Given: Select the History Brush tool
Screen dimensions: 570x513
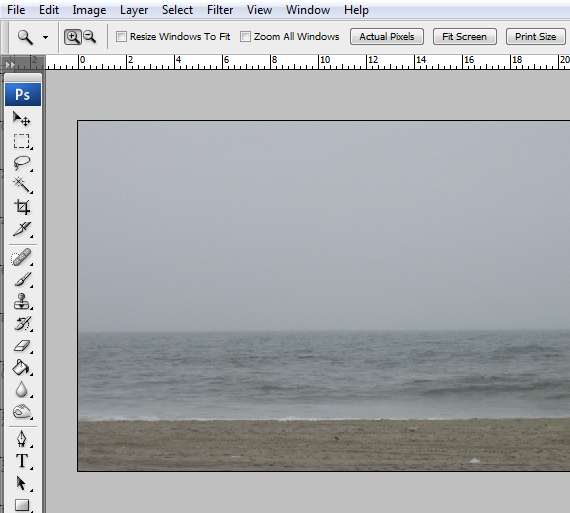Looking at the screenshot, I should pos(22,324).
